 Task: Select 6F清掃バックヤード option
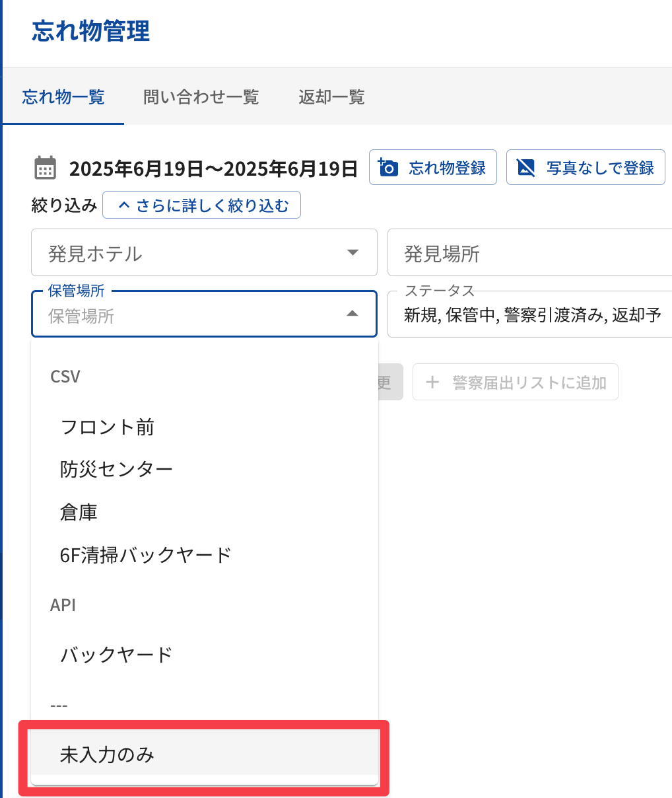(145, 555)
